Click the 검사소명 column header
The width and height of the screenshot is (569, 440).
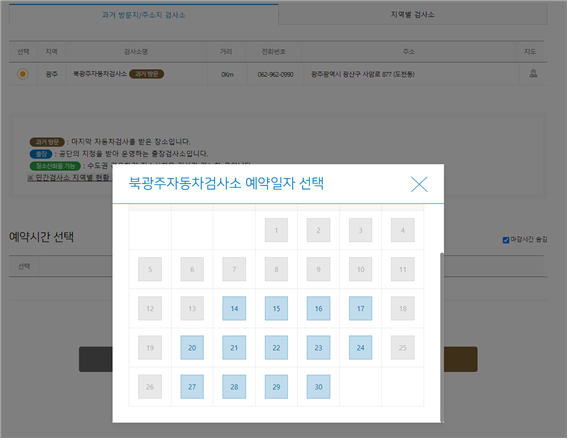click(x=136, y=52)
